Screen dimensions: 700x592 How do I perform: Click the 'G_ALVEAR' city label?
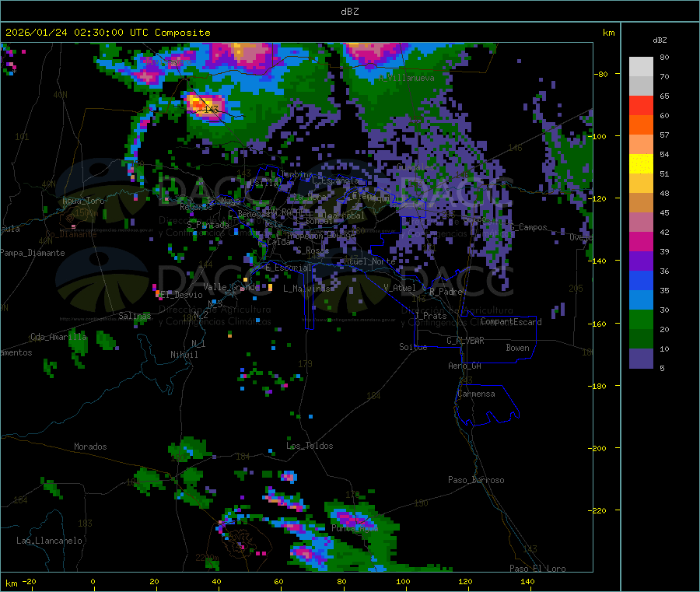click(465, 341)
